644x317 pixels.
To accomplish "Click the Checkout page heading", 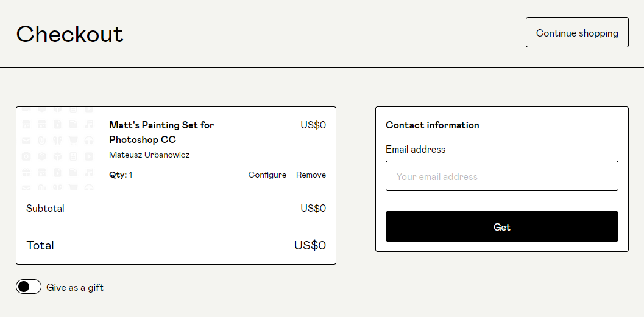I will click(x=69, y=34).
